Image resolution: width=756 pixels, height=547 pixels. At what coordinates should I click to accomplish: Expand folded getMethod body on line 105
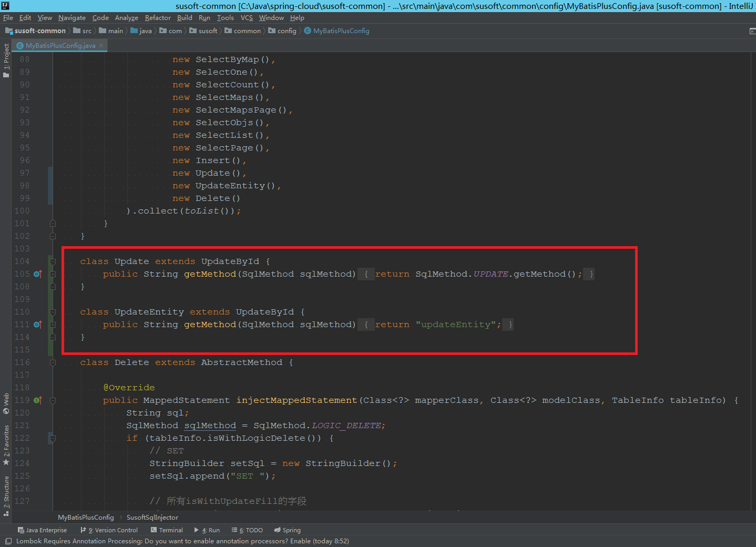[x=53, y=274]
